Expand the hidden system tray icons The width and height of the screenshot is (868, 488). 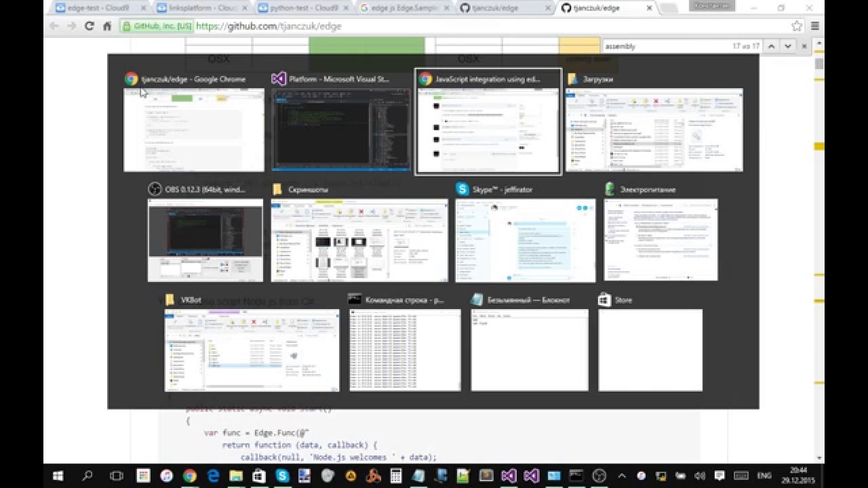click(623, 476)
